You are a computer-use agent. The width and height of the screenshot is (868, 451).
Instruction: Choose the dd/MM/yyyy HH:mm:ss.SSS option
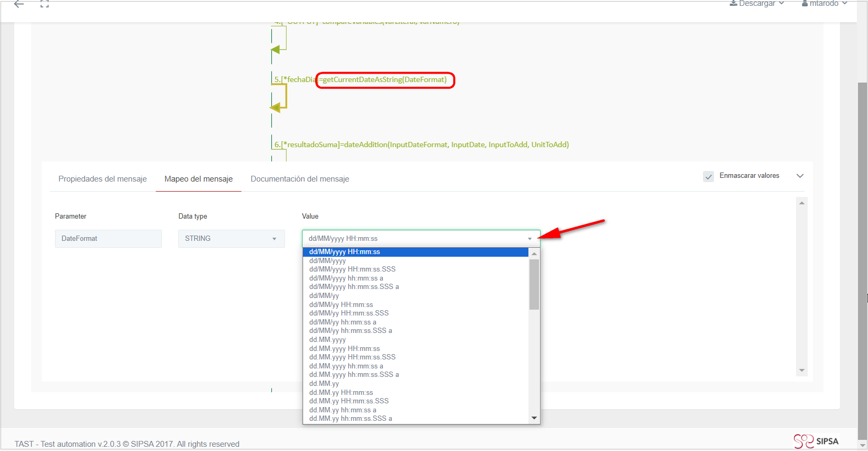point(352,269)
